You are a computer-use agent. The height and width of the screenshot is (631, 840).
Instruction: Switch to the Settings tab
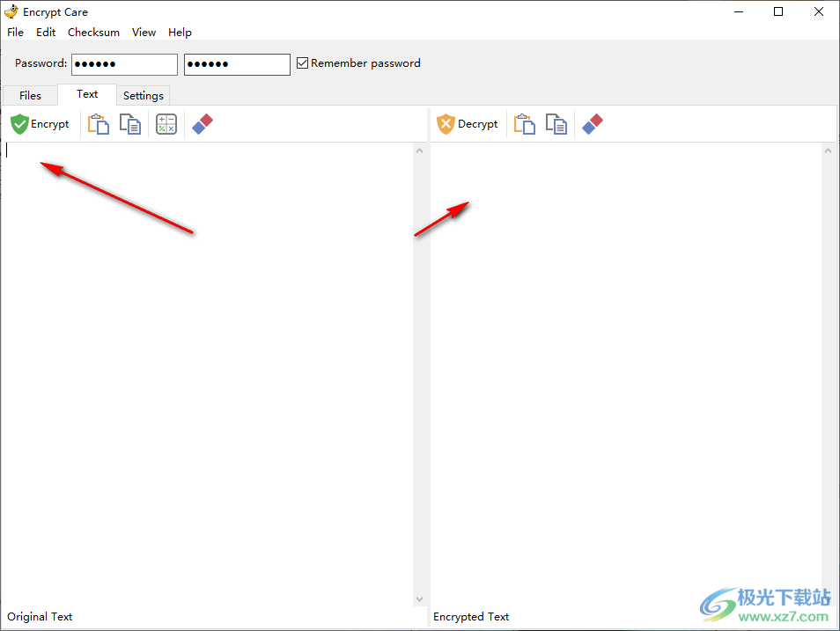coord(143,95)
